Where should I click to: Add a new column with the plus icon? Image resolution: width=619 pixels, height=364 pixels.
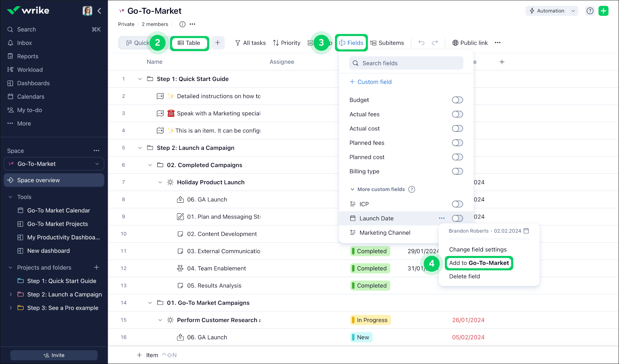pyautogui.click(x=502, y=62)
